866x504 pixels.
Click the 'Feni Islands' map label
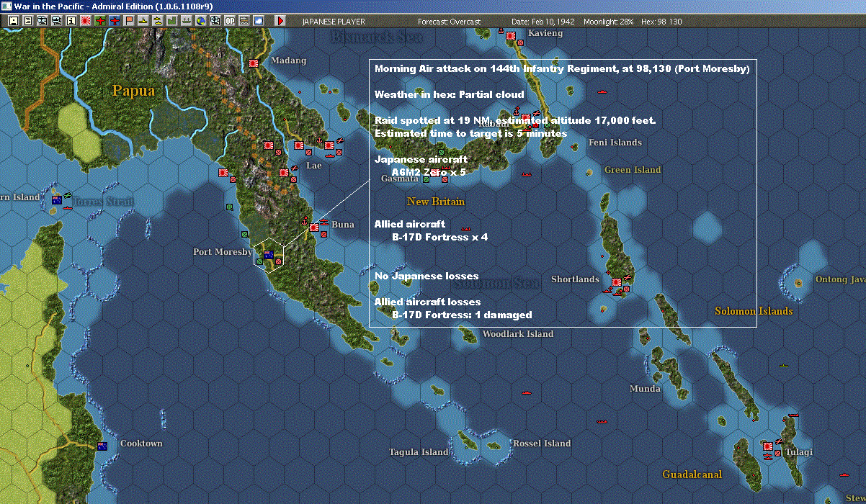pyautogui.click(x=615, y=143)
